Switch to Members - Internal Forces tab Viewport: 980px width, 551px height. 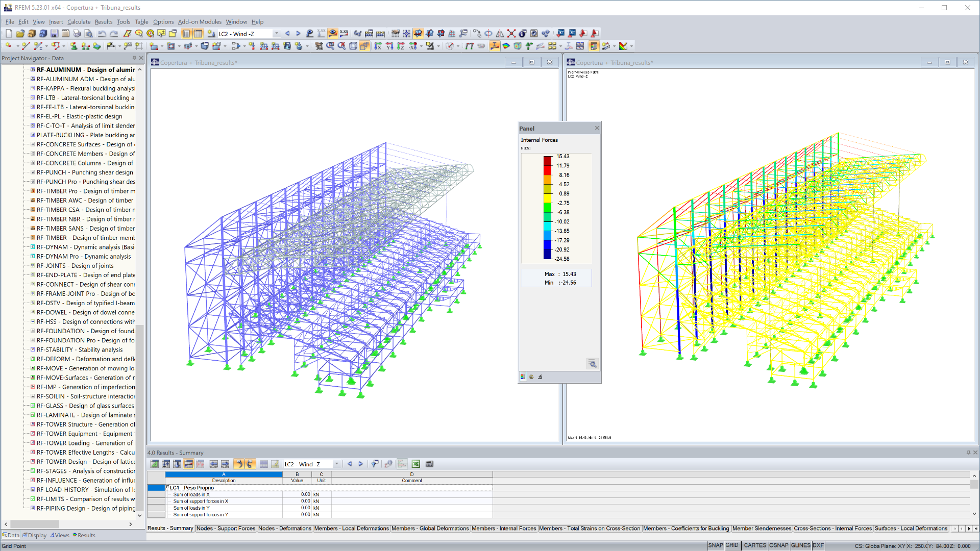tap(503, 529)
